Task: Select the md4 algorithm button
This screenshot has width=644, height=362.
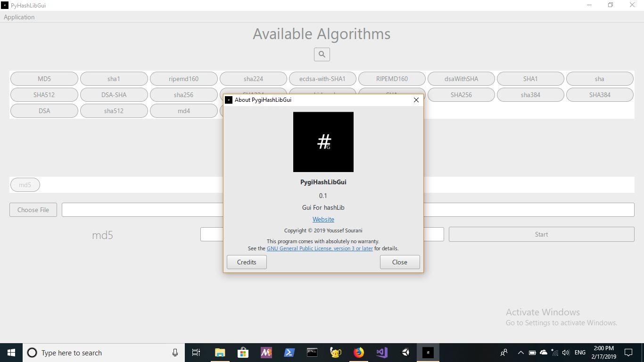Action: [183, 111]
